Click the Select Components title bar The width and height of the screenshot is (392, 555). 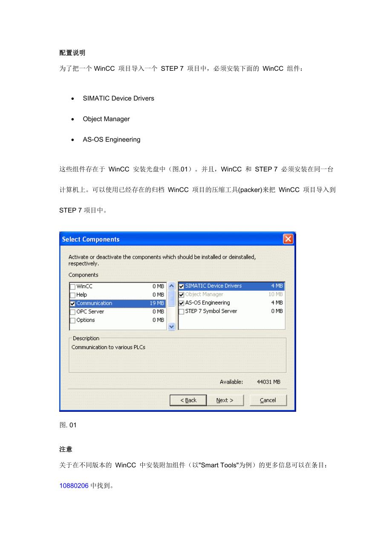click(x=170, y=239)
